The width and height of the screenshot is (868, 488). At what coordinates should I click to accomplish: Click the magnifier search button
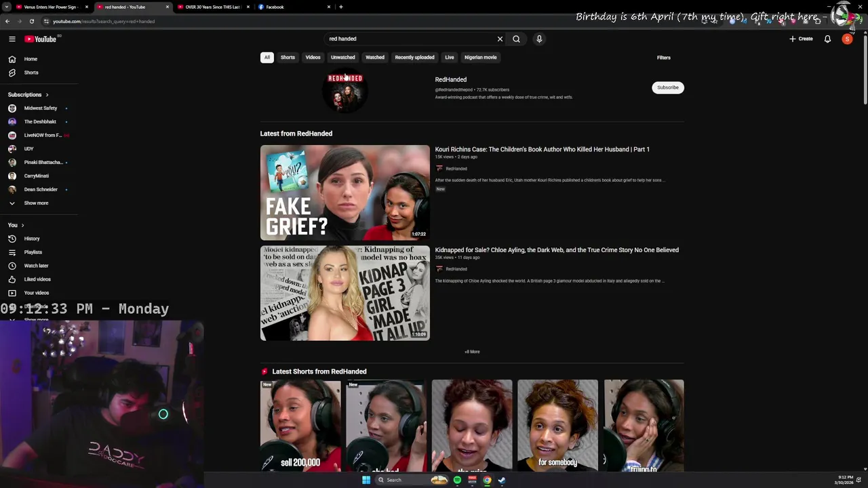coord(516,39)
